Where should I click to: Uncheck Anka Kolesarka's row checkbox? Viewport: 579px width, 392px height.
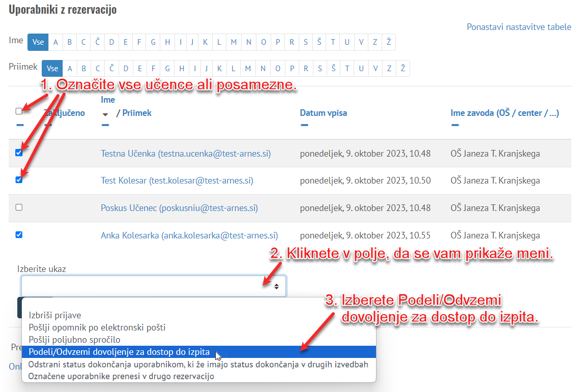19,235
